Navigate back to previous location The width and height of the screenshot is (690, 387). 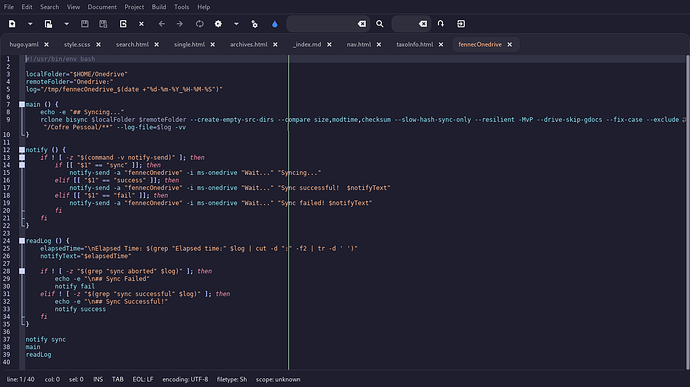pos(161,24)
